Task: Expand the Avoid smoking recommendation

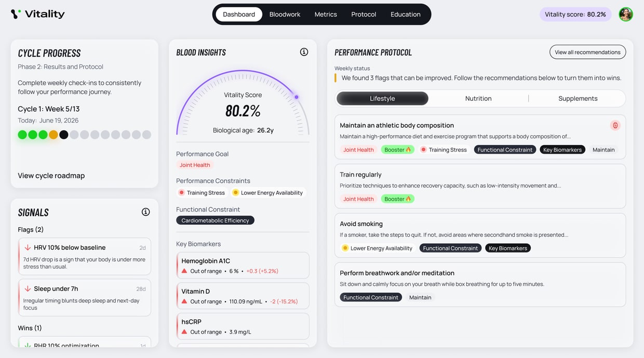Action: coord(480,235)
